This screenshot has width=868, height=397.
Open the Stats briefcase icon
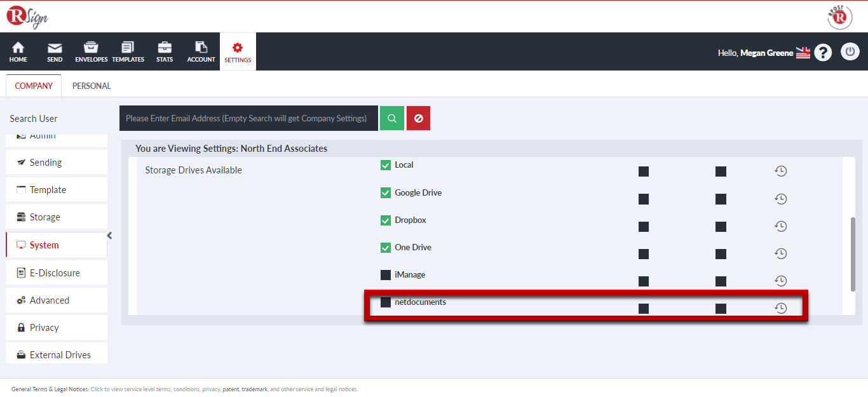point(165,51)
